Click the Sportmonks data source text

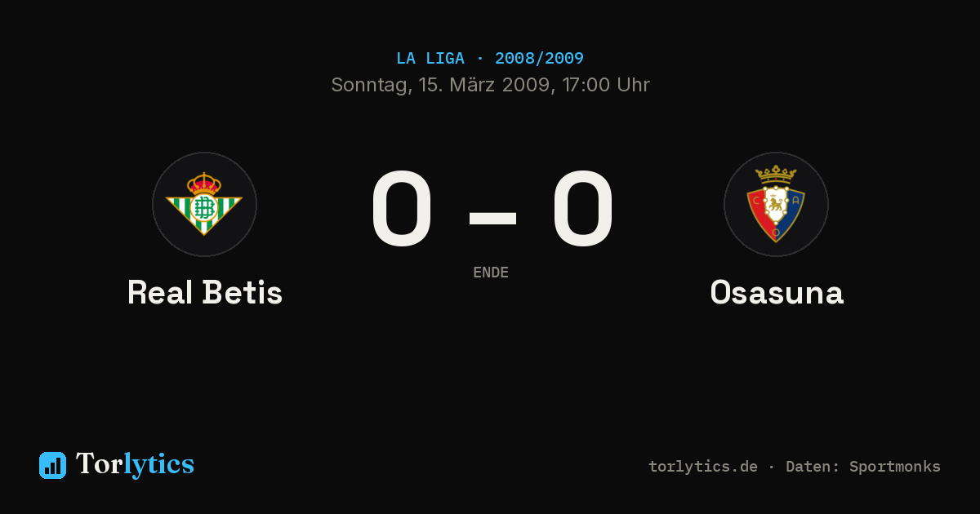tap(895, 467)
